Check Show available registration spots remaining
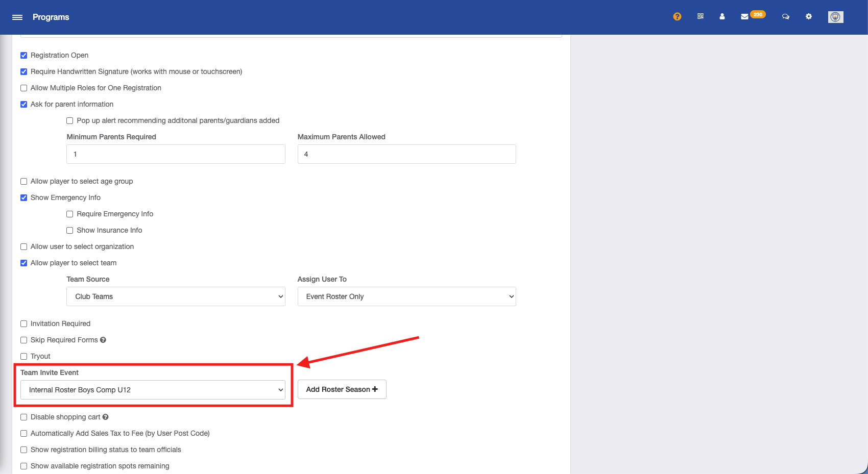The width and height of the screenshot is (868, 474). click(23, 466)
